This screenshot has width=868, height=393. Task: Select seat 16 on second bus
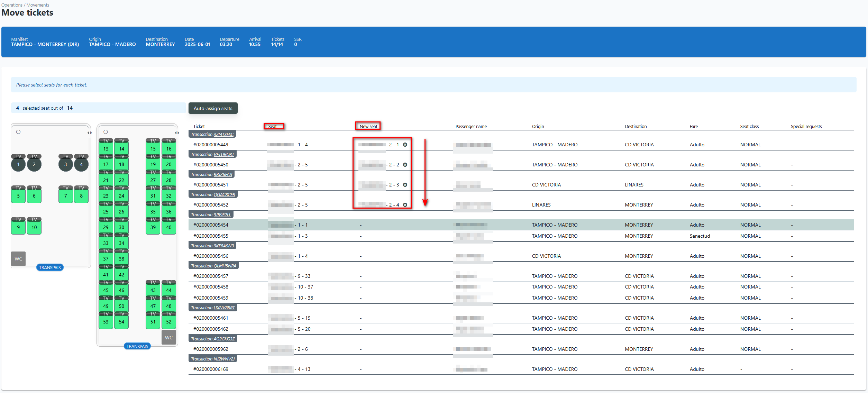[169, 149]
